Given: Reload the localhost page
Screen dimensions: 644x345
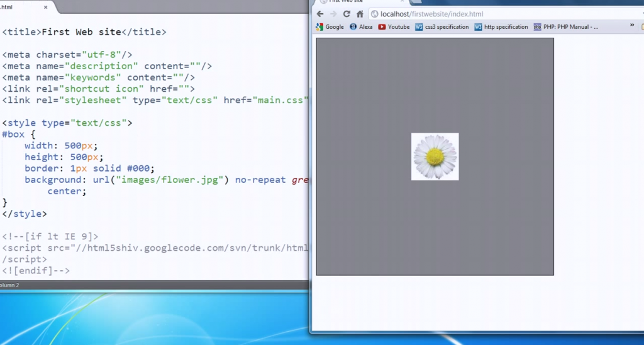Looking at the screenshot, I should pyautogui.click(x=347, y=14).
